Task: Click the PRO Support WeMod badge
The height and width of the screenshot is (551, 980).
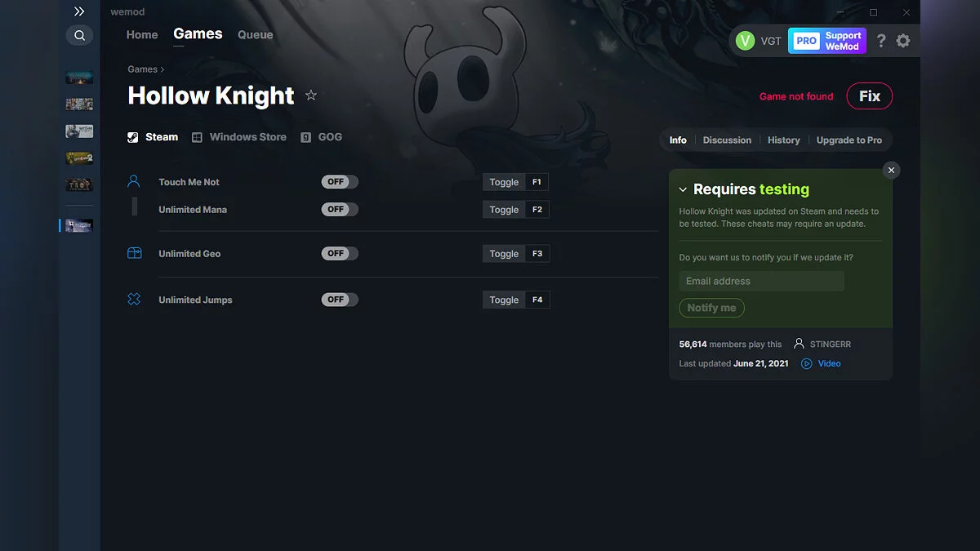Action: click(x=827, y=40)
